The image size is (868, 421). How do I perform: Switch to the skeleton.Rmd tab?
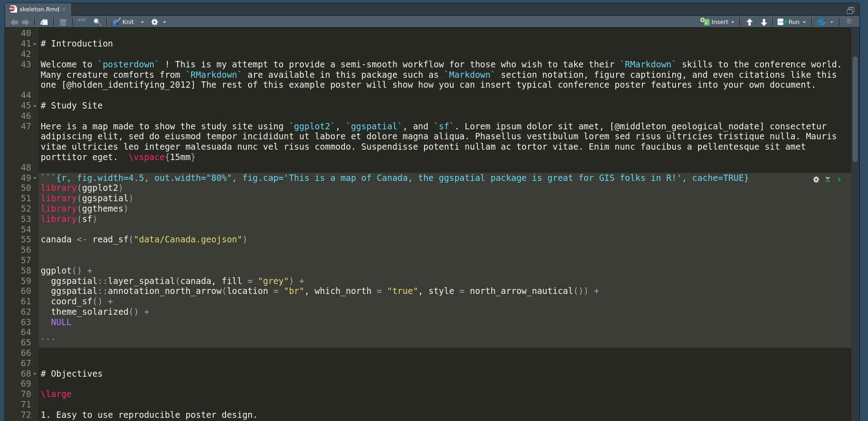pos(39,9)
